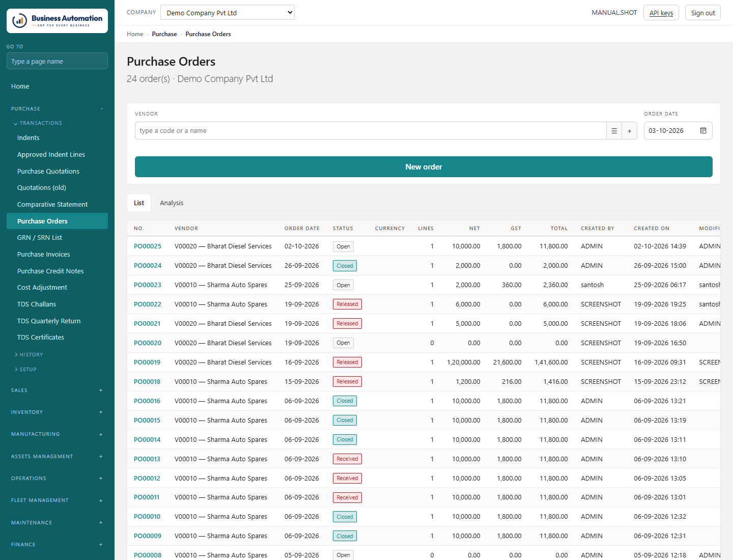Viewport: 733px width, 560px height.
Task: Open Purchase Quotations page
Action: tap(57, 172)
